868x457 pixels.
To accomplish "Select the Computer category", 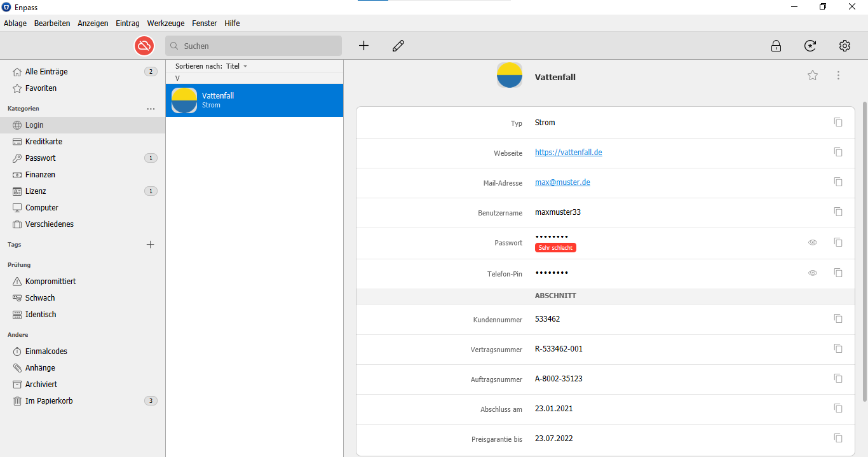I will 83,208.
